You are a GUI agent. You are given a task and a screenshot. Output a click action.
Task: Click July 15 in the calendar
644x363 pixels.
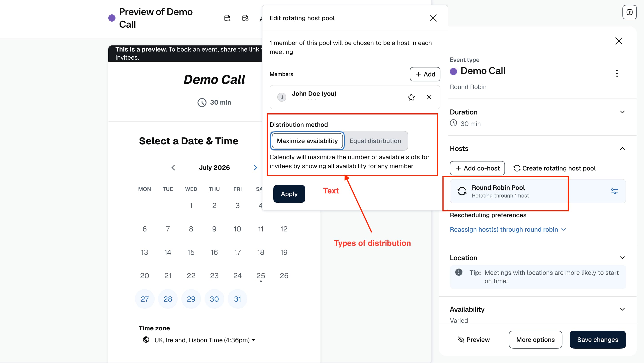click(x=191, y=252)
